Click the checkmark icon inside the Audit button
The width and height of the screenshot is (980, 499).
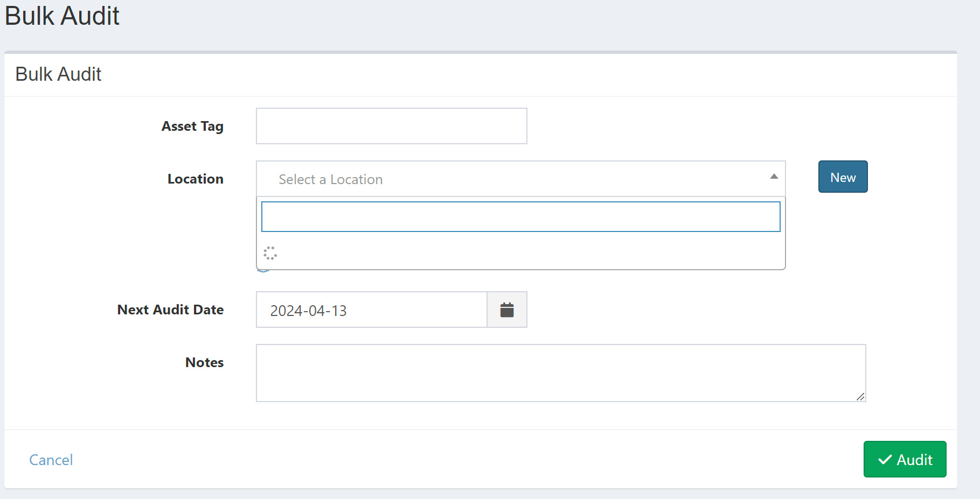pyautogui.click(x=884, y=459)
